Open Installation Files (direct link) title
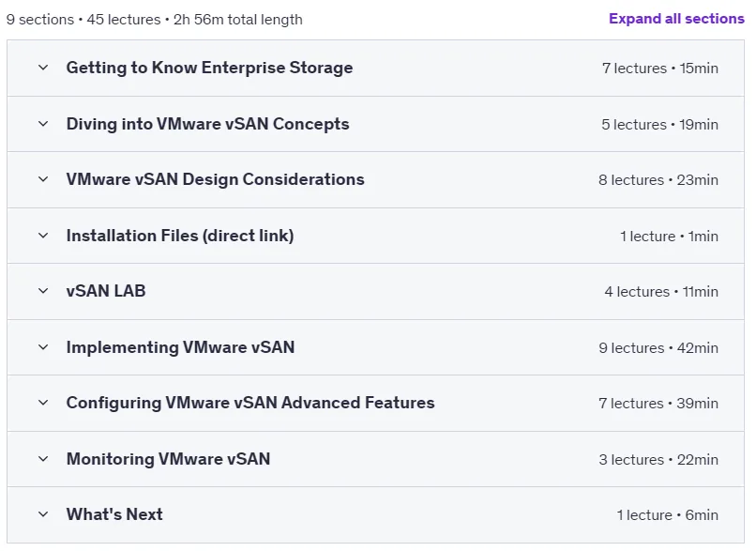The image size is (756, 551). 180,236
